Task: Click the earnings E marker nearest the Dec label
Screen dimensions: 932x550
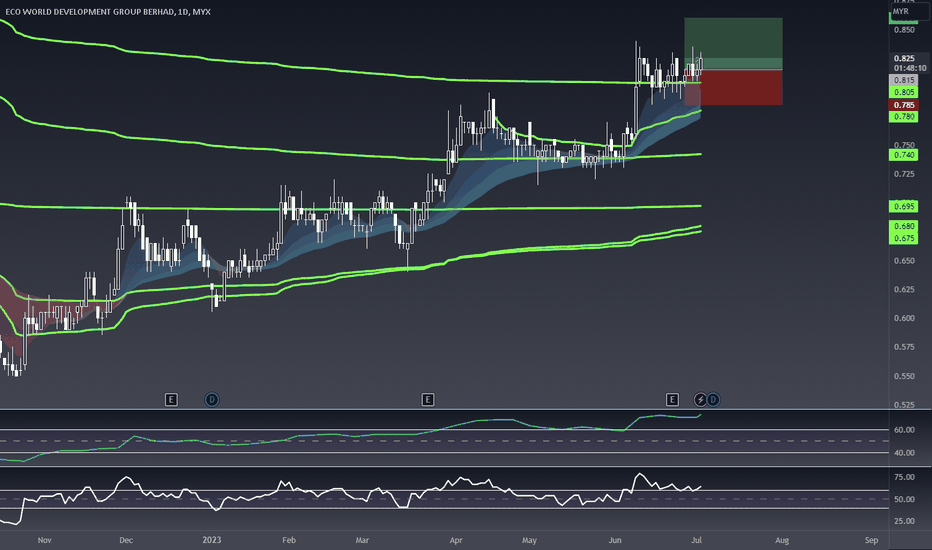Action: click(171, 400)
